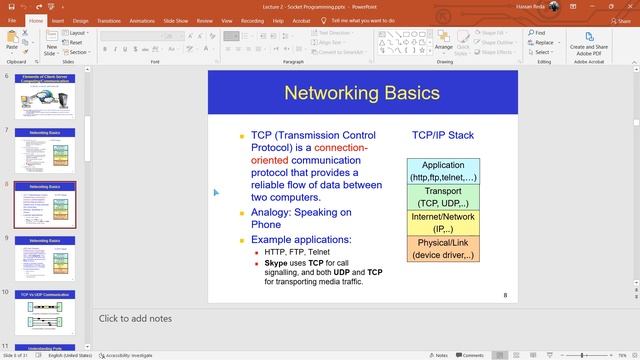Open the Select dropdown in Editing group
The image size is (640, 360).
pyautogui.click(x=541, y=52)
